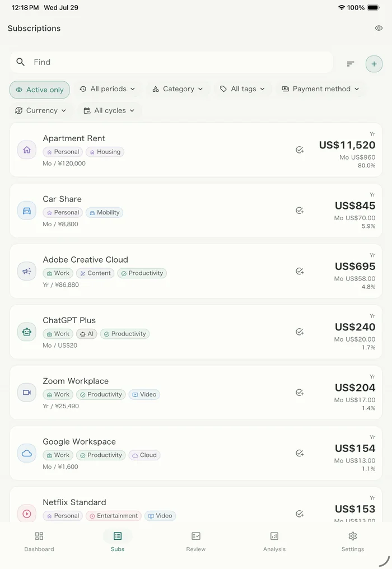Viewport: 392px width, 569px height.
Task: Switch to the Dashboard tab
Action: coord(39,542)
